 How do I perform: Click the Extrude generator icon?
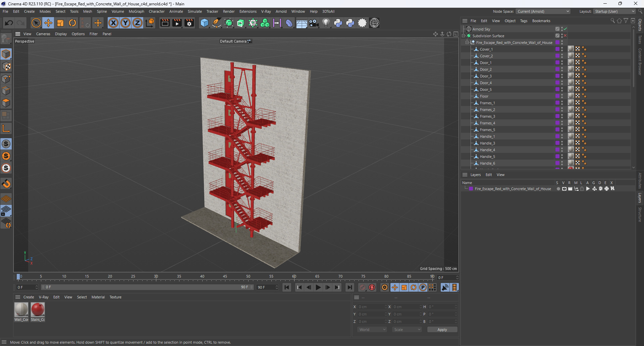coord(241,23)
